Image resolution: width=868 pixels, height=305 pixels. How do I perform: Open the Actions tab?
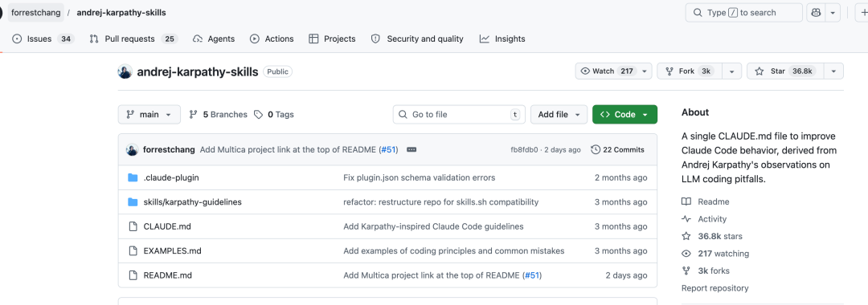tap(272, 39)
